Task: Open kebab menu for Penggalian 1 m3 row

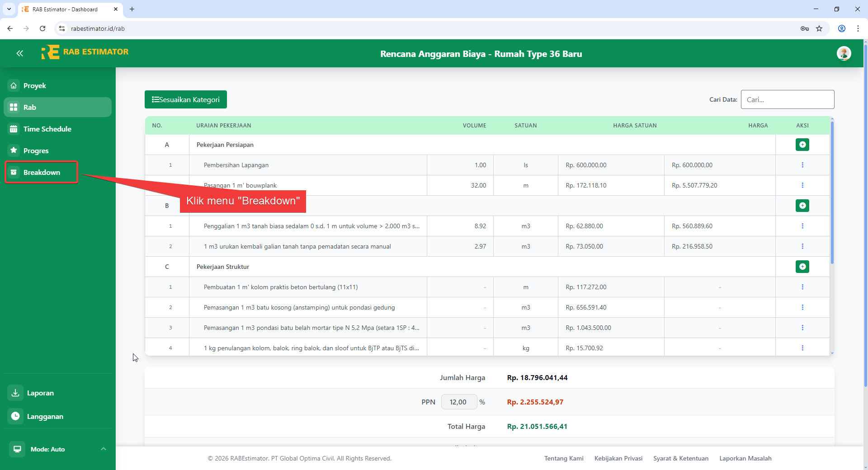Action: coord(802,226)
